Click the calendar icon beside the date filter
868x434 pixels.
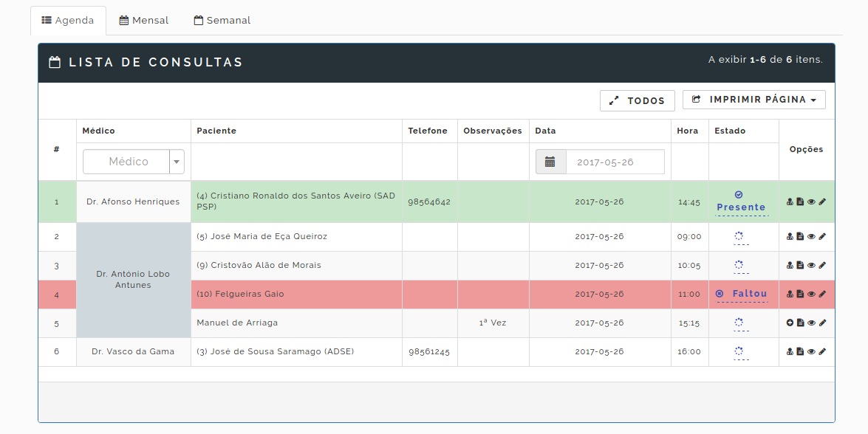pyautogui.click(x=550, y=162)
